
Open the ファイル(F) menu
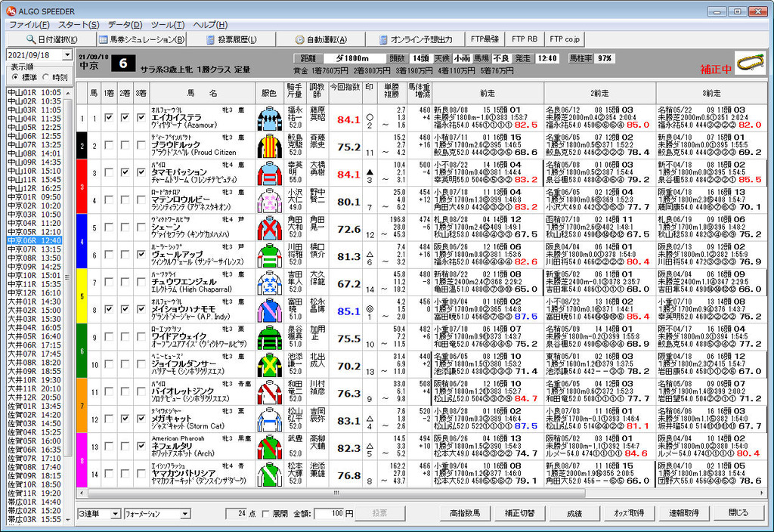[29, 25]
